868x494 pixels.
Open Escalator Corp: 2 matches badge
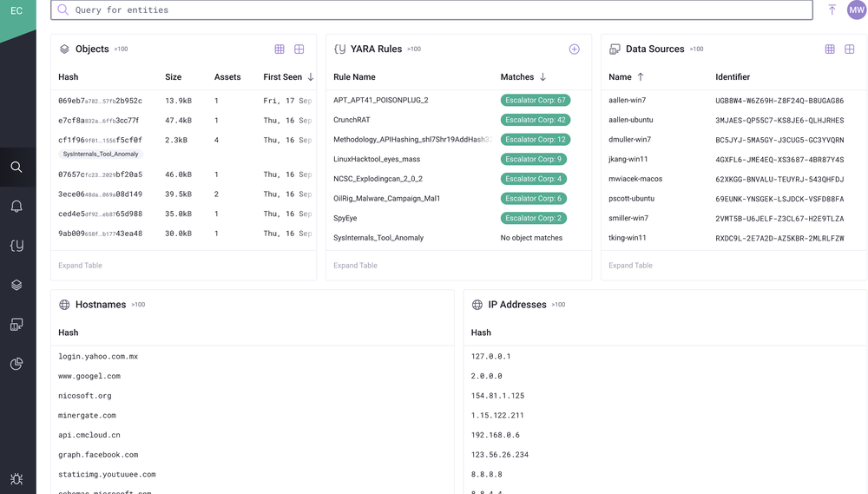(533, 218)
